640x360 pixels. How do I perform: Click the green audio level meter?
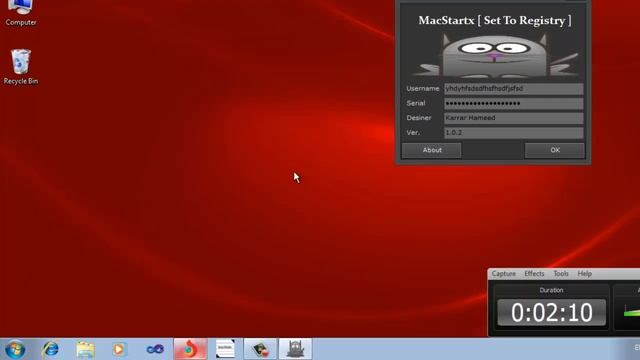[x=631, y=312]
